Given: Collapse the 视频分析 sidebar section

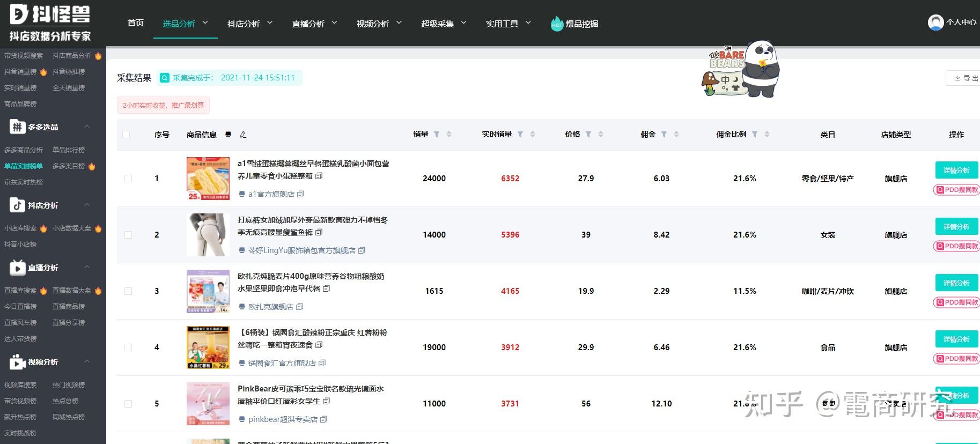Looking at the screenshot, I should click(87, 361).
